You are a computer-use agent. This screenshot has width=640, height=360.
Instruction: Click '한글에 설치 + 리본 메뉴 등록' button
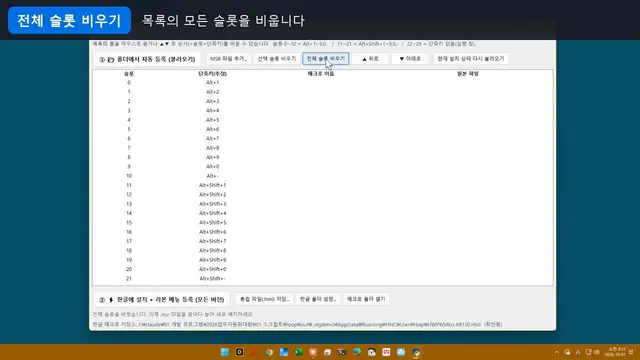click(x=162, y=300)
